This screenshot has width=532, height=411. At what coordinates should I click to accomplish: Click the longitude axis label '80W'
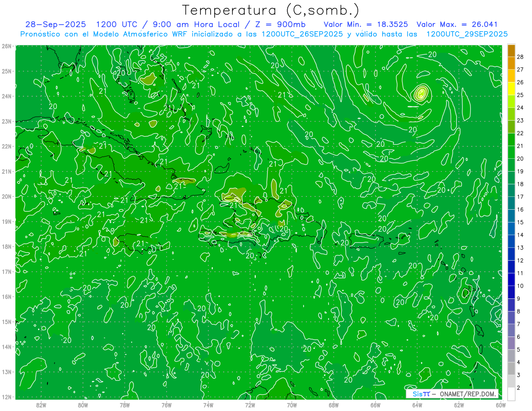point(83,405)
